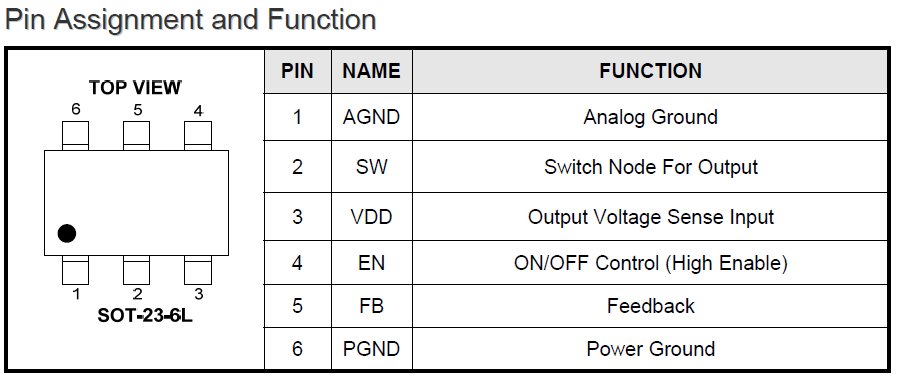The width and height of the screenshot is (906, 381).
Task: Click pin 2 pad at chip bottom
Action: point(136,270)
